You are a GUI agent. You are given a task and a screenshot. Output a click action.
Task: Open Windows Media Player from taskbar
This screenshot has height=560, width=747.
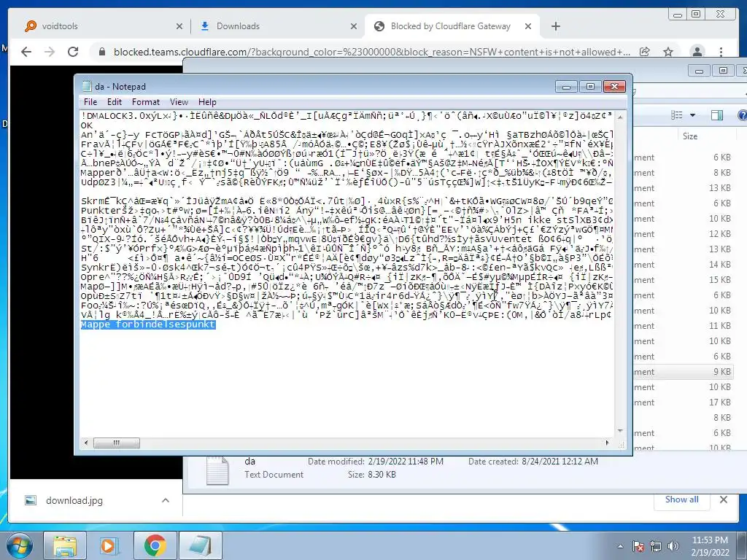coord(109,545)
